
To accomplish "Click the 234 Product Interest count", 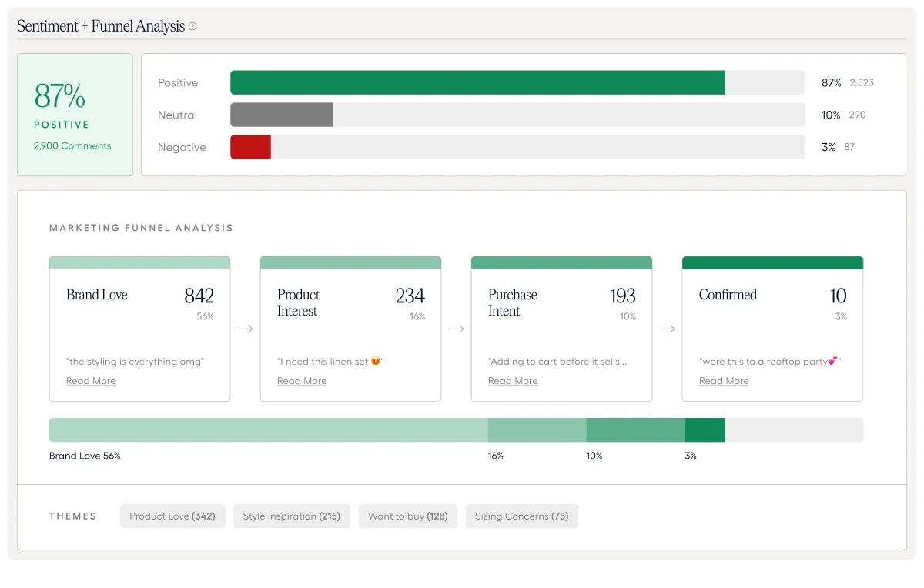I will (410, 296).
